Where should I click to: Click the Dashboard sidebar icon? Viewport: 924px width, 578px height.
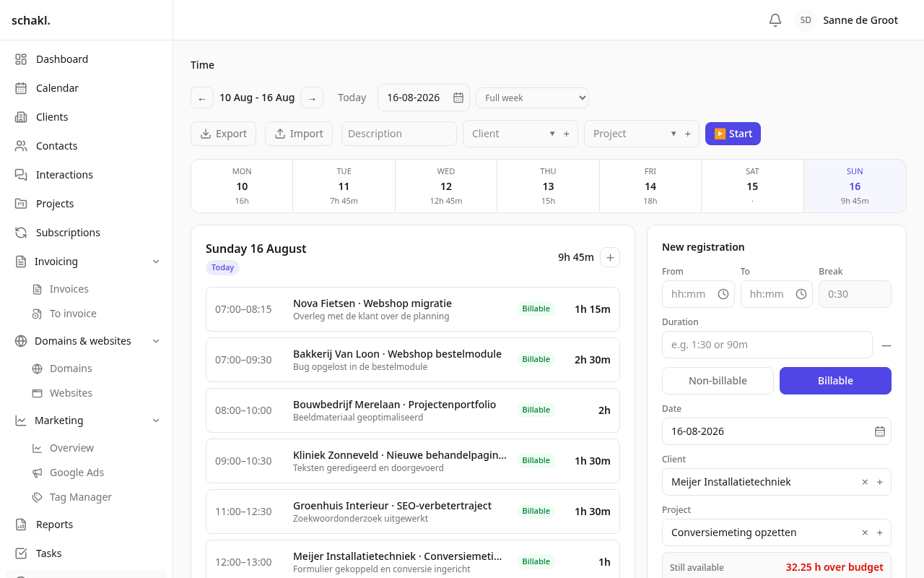coord(21,59)
